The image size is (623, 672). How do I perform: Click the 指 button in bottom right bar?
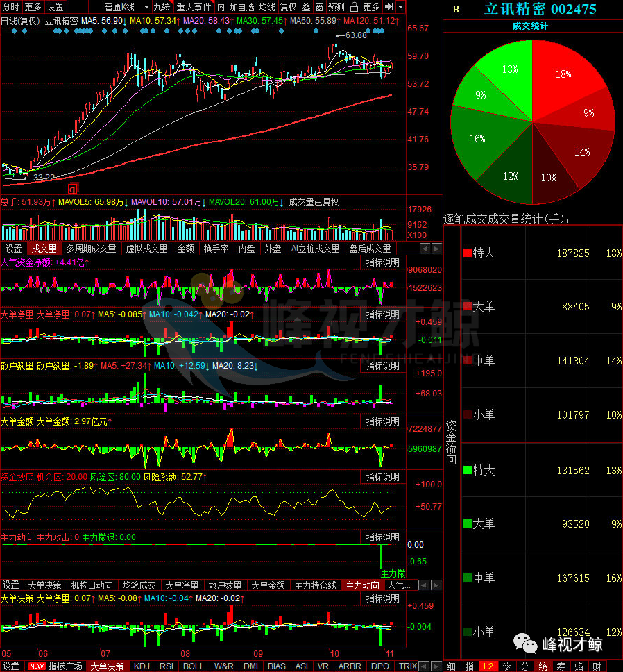(470, 666)
